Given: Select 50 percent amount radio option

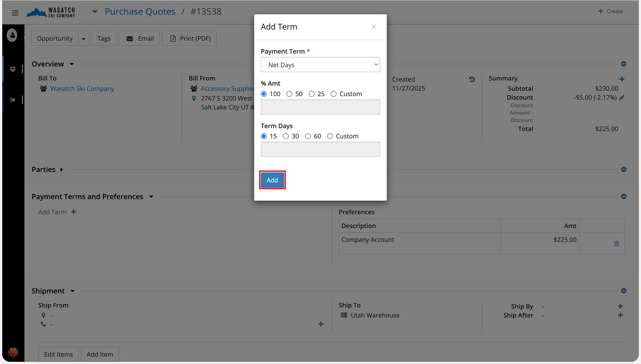Looking at the screenshot, I should 289,94.
